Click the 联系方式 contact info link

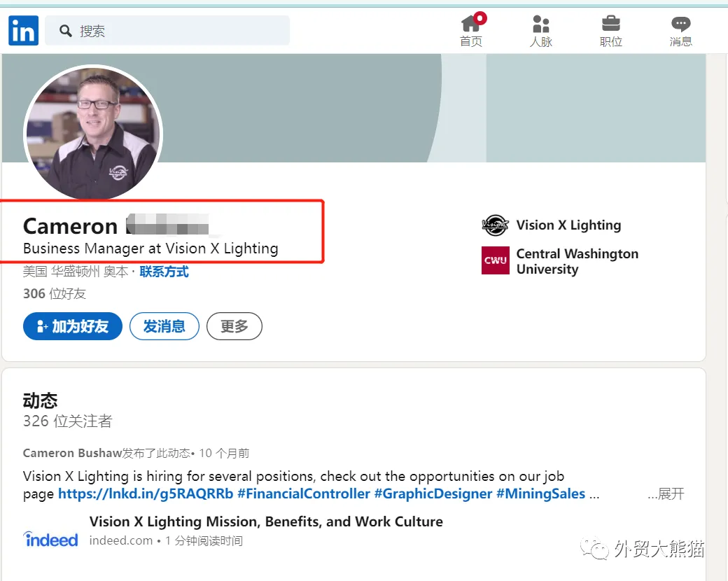[164, 272]
